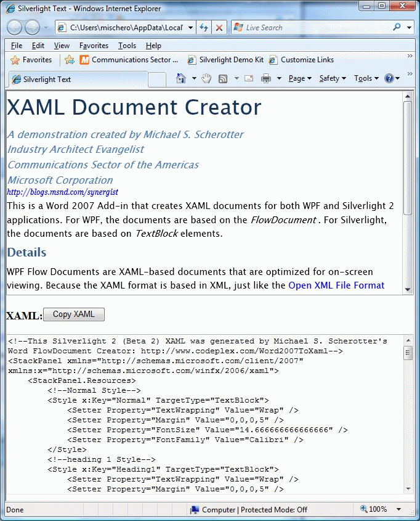Open the Tools menu in the menu bar
420x521 pixels.
pos(127,46)
